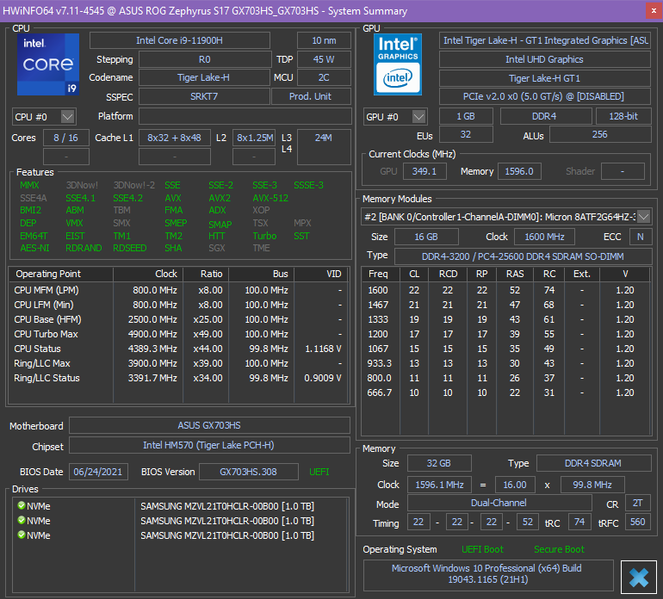Screen dimensions: 663x599
Task: Click the second NVMe drive status icon
Action: (x=22, y=521)
